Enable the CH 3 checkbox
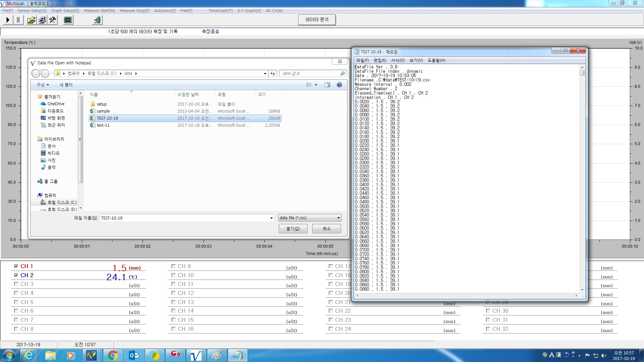644x362 pixels. [16, 284]
